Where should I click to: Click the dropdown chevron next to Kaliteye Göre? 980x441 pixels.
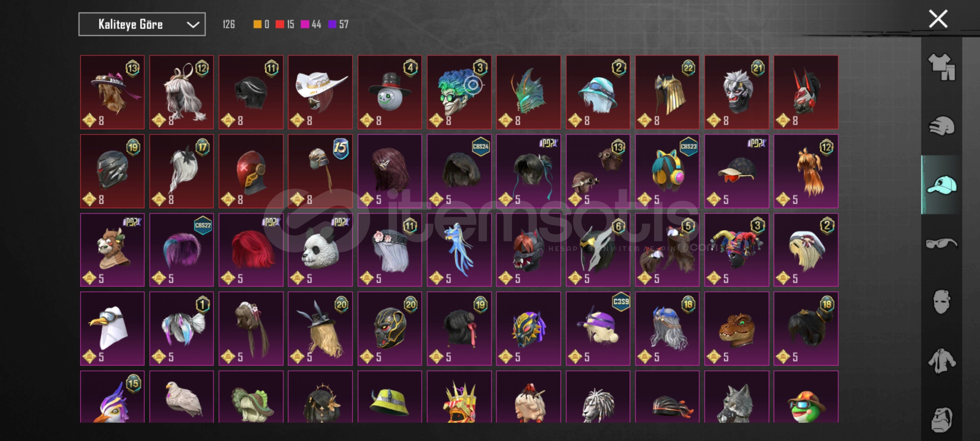pyautogui.click(x=193, y=25)
